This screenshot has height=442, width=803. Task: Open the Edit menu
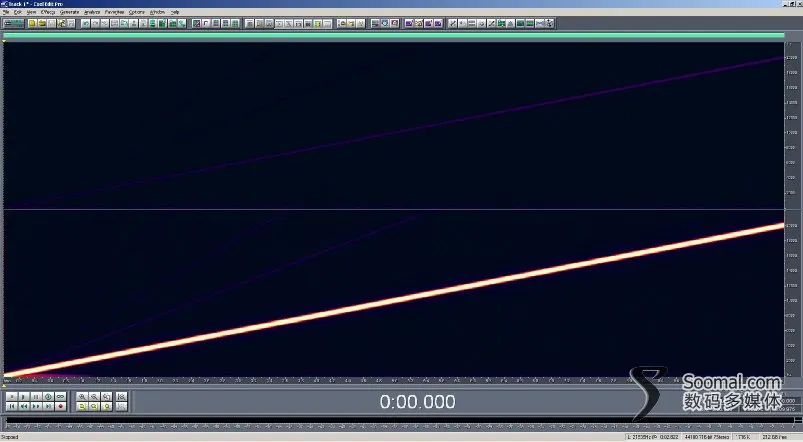(x=18, y=12)
